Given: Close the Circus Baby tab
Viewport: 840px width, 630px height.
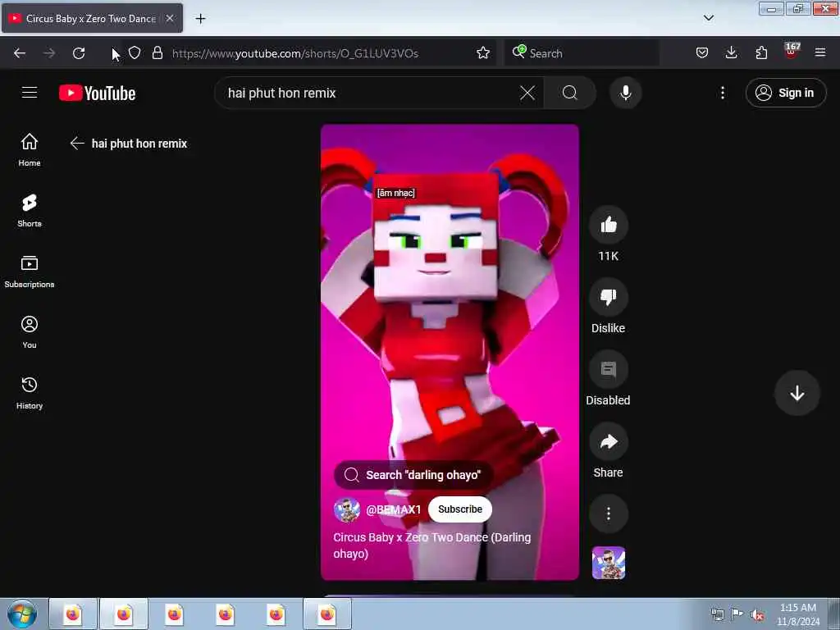Looking at the screenshot, I should pos(170,18).
